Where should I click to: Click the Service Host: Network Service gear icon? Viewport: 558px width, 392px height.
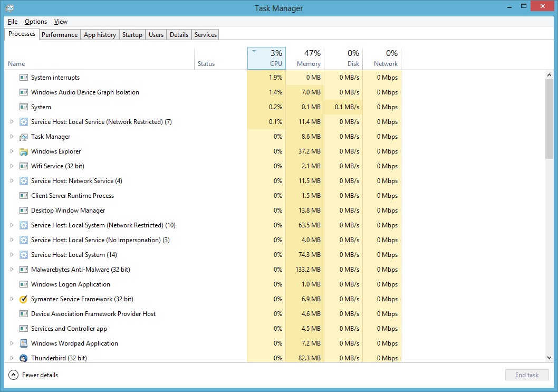[x=24, y=181]
